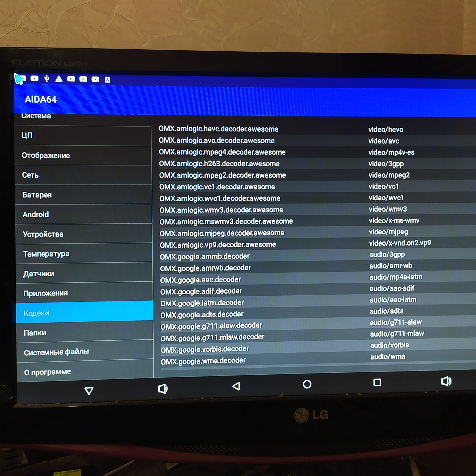Select OMX.amlogic.mjpeg.decoder.awesome row
Viewport: 476px width, 476px height.
click(x=318, y=232)
